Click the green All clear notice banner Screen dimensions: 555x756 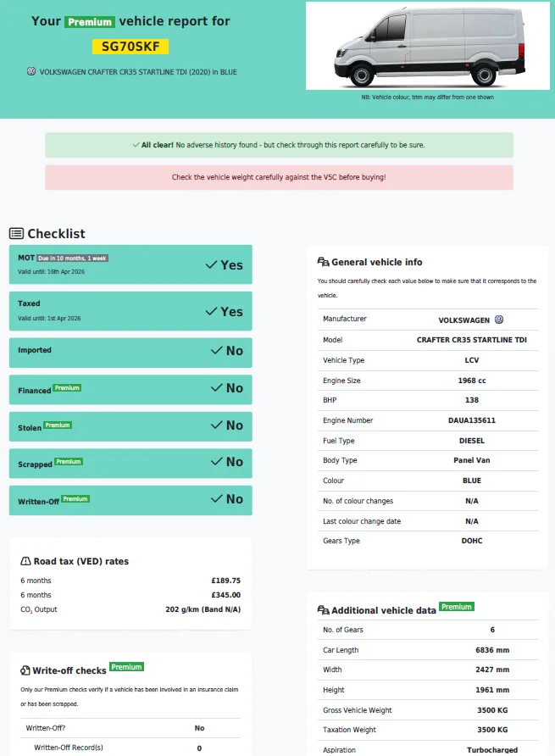[x=279, y=145]
